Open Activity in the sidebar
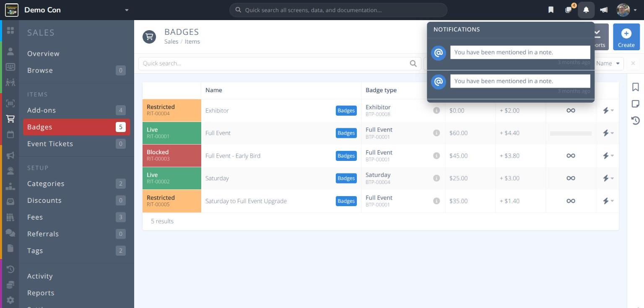Viewport: 644px width, 308px height. pos(76,276)
